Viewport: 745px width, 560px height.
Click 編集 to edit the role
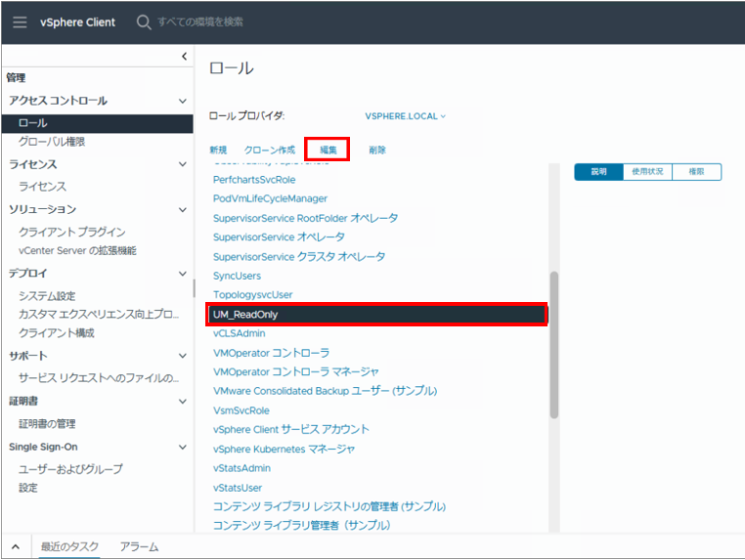pyautogui.click(x=328, y=151)
